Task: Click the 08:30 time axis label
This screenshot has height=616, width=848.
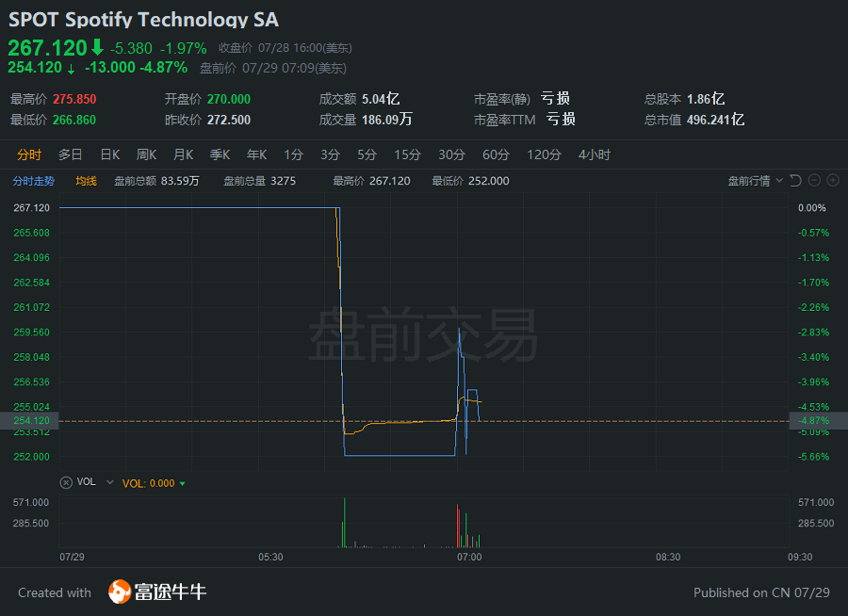Action: (x=668, y=557)
